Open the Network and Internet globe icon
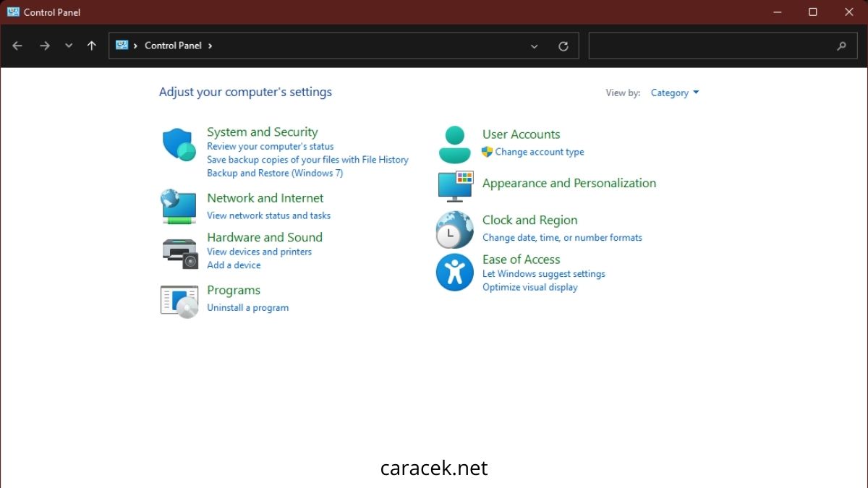Image resolution: width=868 pixels, height=488 pixels. pos(179,207)
